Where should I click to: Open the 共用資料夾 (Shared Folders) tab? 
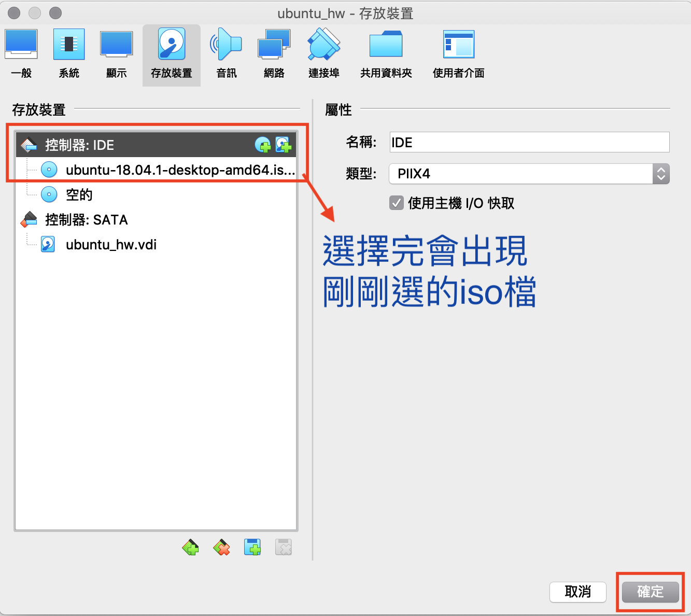pos(386,55)
